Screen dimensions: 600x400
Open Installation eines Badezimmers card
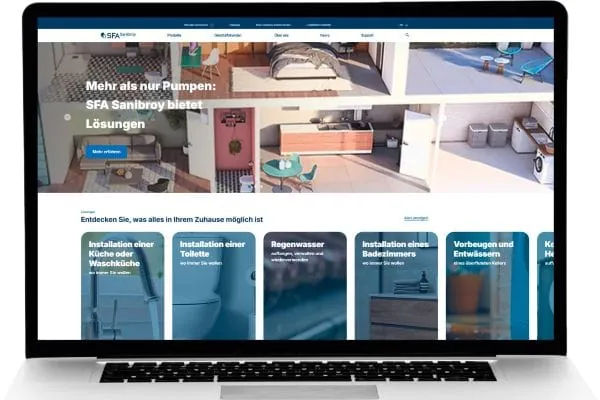pyautogui.click(x=396, y=286)
